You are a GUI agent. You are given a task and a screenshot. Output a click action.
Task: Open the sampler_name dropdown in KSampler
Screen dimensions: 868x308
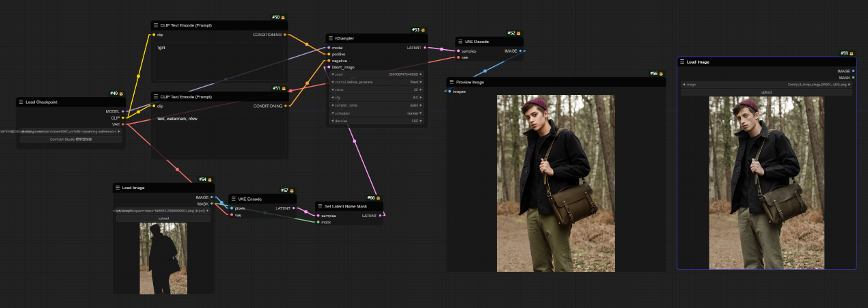point(377,105)
